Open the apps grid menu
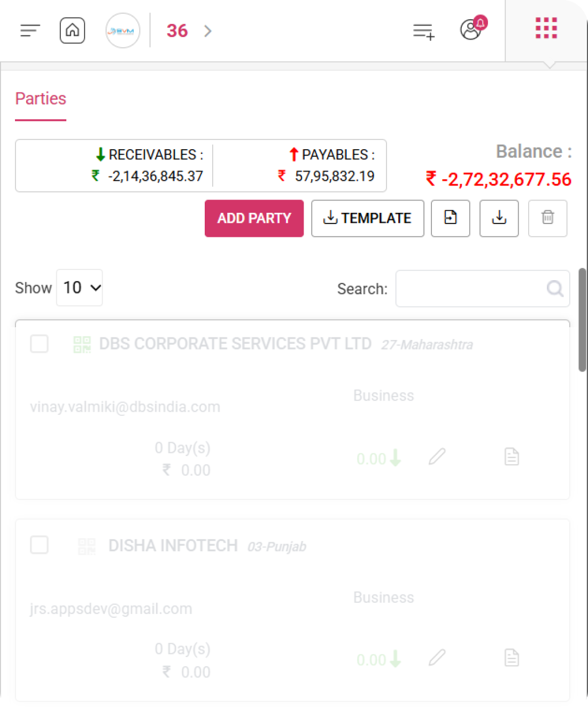This screenshot has height=717, width=588. [x=546, y=28]
